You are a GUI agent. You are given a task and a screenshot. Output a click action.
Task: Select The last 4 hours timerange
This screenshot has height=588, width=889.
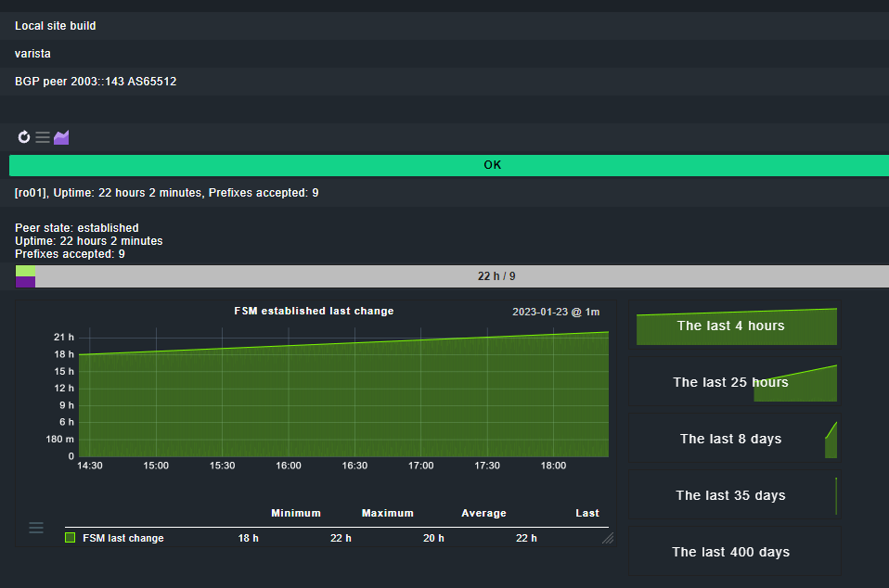735,326
